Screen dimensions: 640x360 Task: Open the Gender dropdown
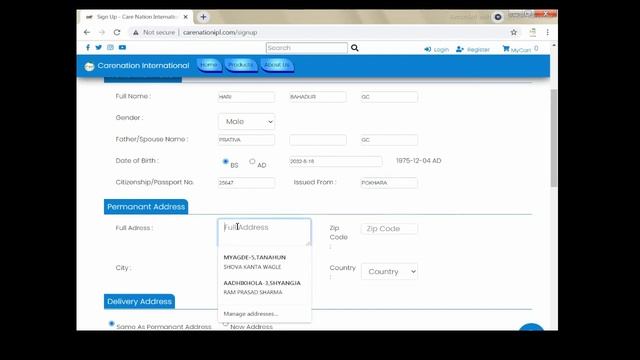pos(247,122)
